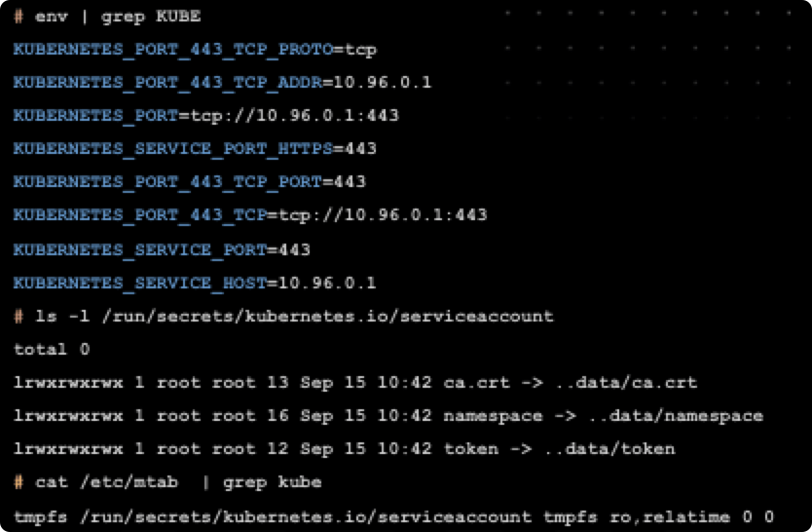This screenshot has height=532, width=812.
Task: Click the 'total 0' output line
Action: [52, 349]
